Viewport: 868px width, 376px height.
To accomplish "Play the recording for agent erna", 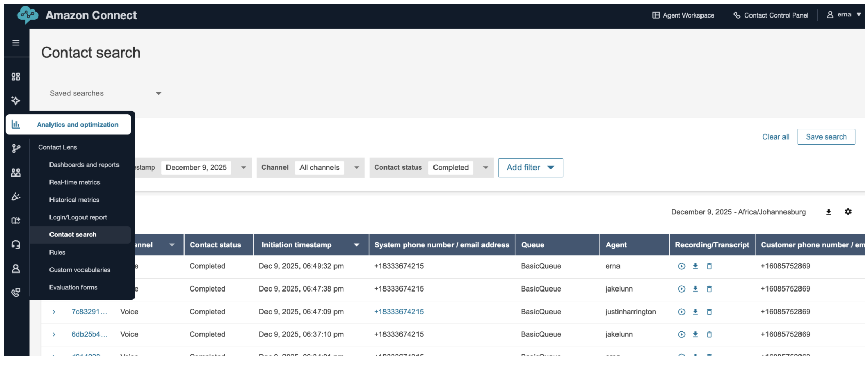I will (681, 266).
